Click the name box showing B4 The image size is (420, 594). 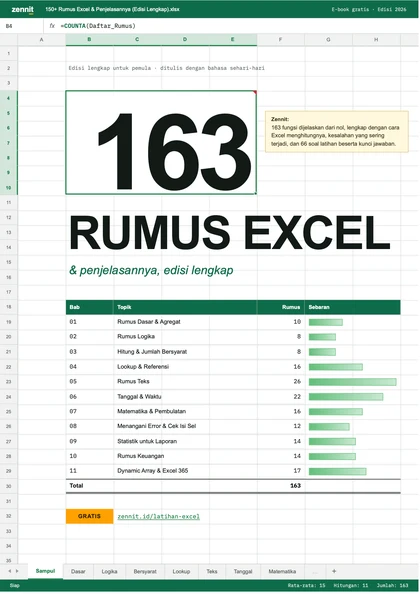pos(22,26)
